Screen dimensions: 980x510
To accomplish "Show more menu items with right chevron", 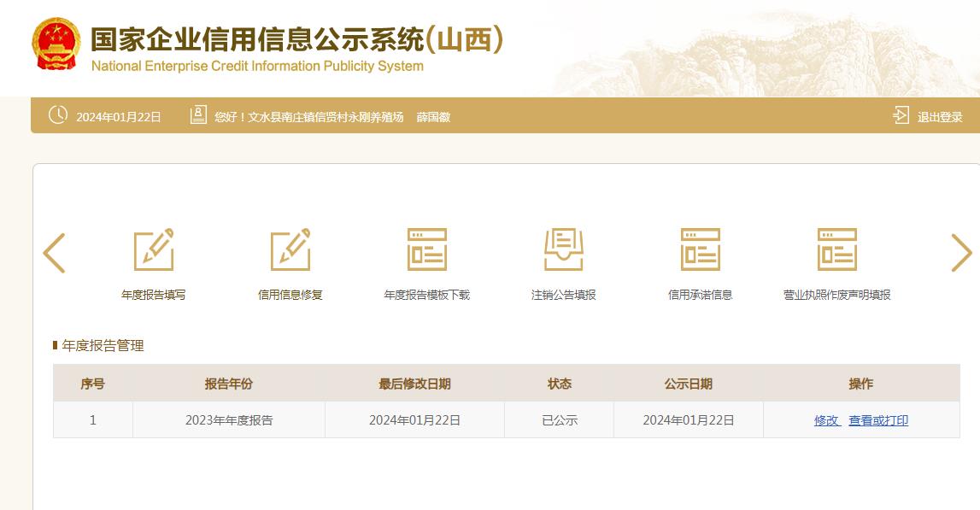I will [961, 253].
